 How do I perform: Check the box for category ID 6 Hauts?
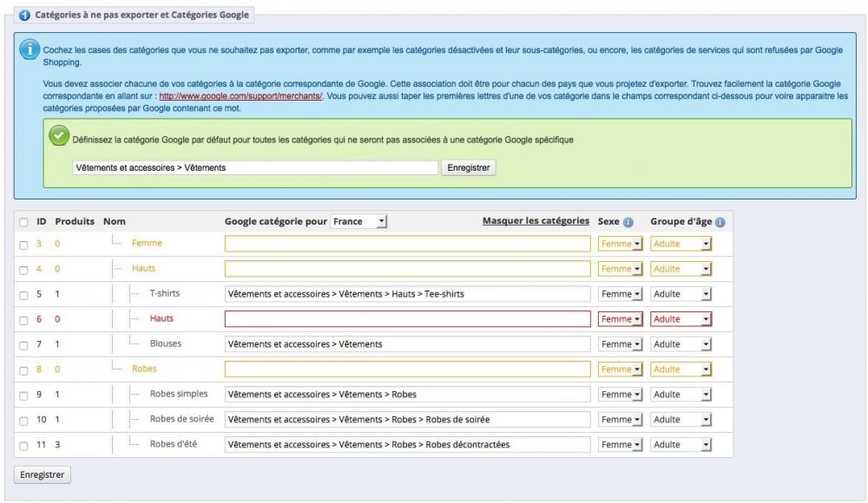click(x=23, y=320)
